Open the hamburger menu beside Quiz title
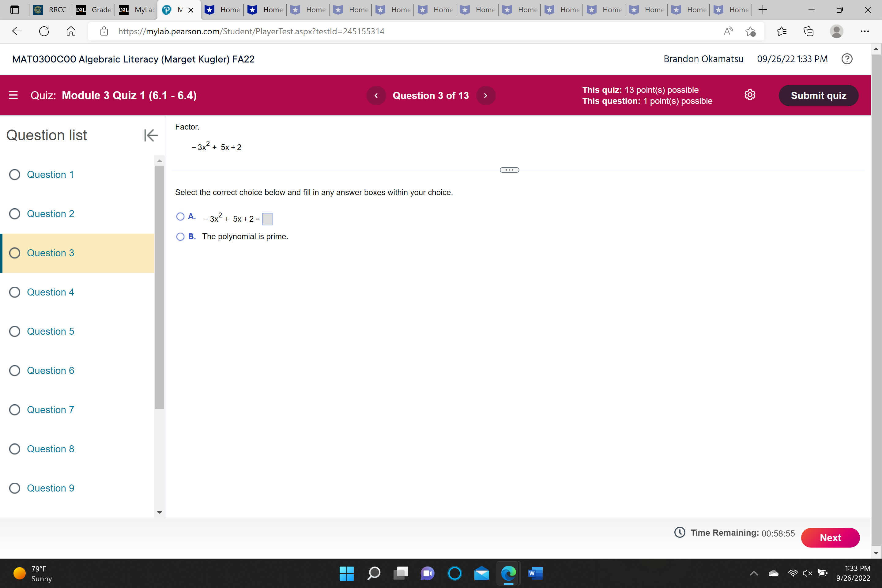This screenshot has height=588, width=882. pos(13,95)
